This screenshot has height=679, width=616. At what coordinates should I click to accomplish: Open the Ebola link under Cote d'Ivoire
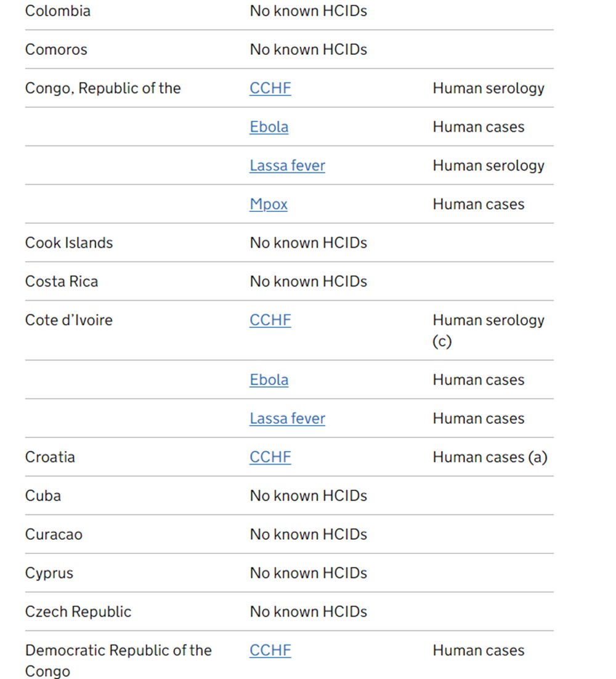[269, 380]
